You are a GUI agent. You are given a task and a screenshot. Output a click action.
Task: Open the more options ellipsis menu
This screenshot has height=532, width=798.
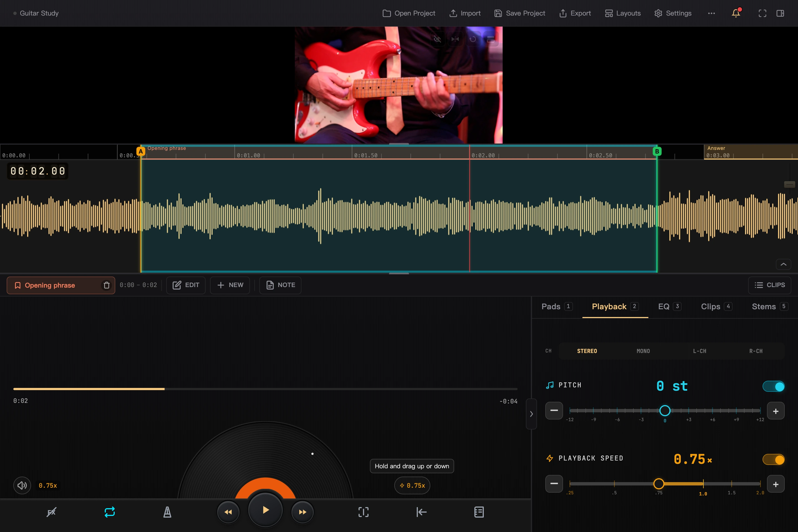(712, 13)
